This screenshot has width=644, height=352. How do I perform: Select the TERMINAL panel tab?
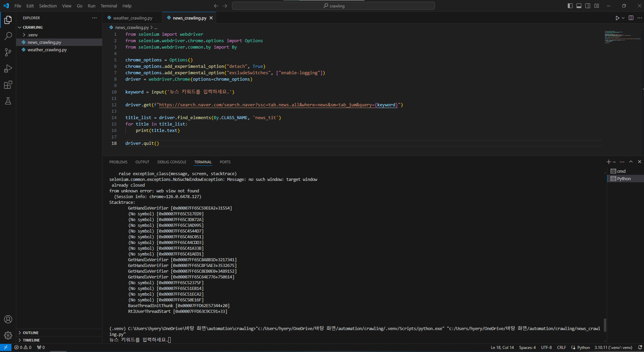(x=203, y=162)
